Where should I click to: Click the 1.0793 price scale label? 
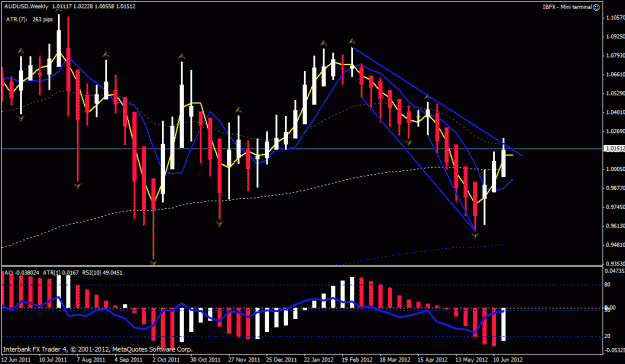click(614, 55)
